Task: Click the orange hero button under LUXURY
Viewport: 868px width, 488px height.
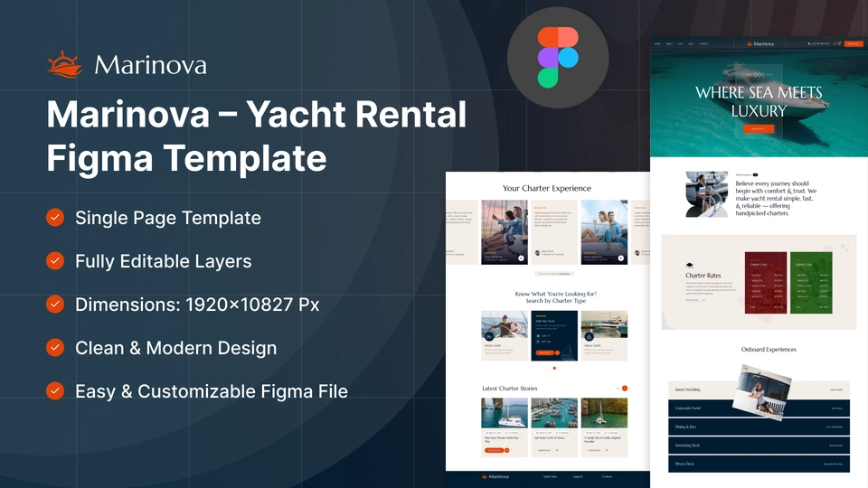Action: point(758,129)
